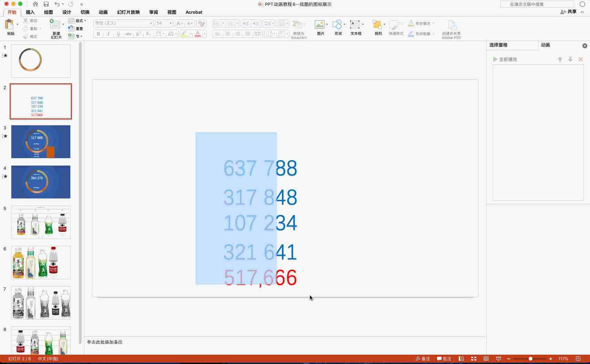Open the 版式 layout dropdown
Image resolution: width=590 pixels, height=364 pixels.
tap(77, 21)
